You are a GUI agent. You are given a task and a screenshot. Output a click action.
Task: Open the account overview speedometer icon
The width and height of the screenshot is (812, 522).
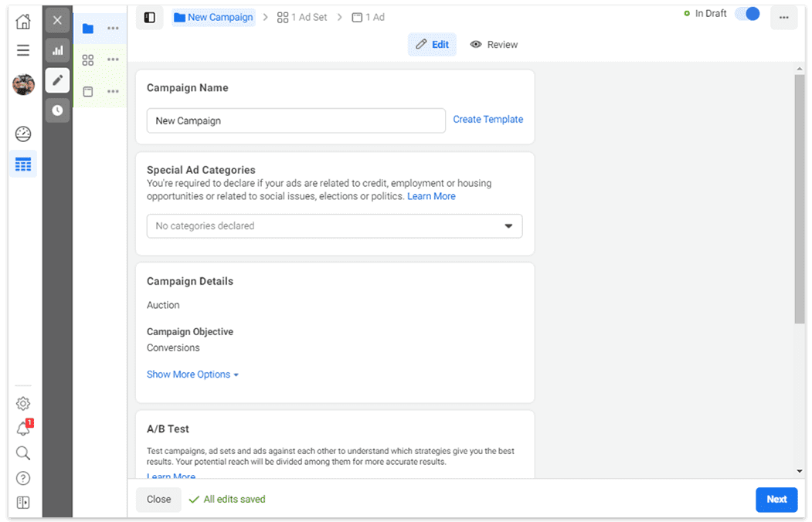point(23,134)
